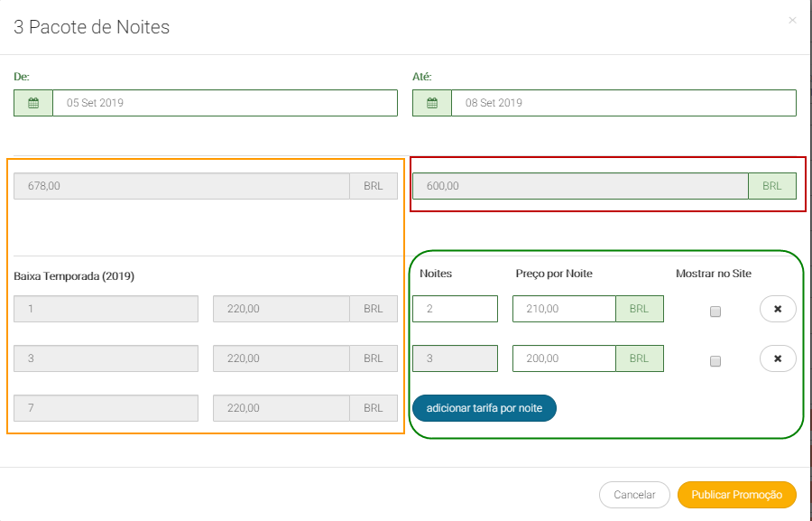Click the Cancelar button

(634, 495)
